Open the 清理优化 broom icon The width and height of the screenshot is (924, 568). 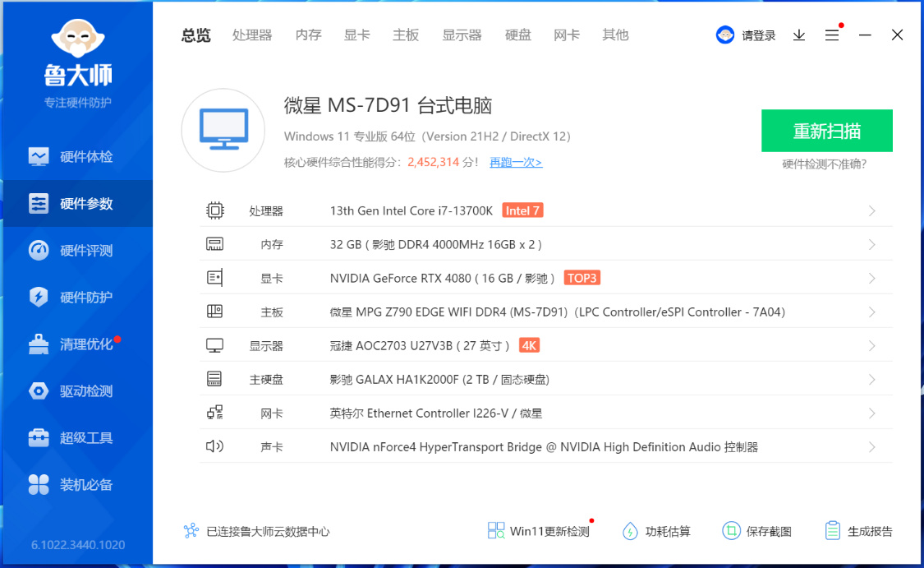(x=39, y=344)
